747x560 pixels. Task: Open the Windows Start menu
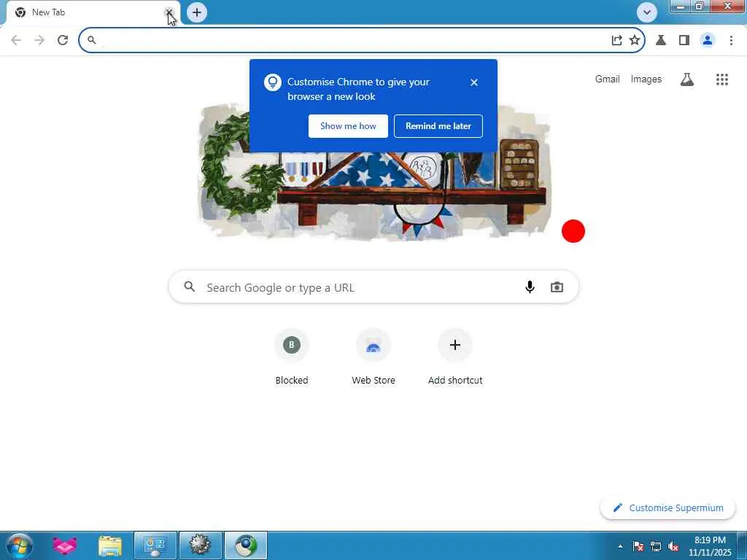point(20,545)
